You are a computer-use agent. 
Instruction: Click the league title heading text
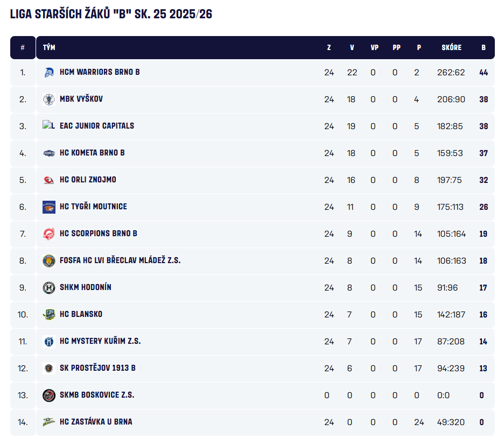point(111,15)
